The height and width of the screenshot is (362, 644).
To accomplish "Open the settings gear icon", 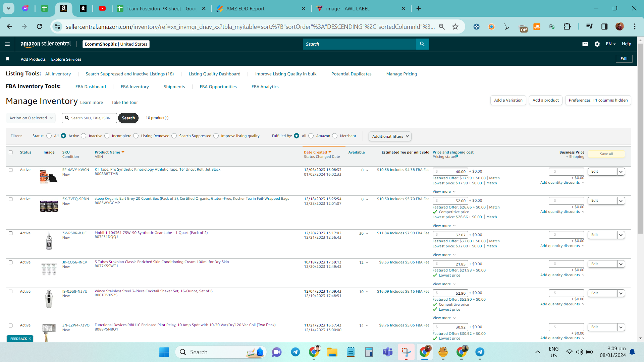I will click(597, 44).
